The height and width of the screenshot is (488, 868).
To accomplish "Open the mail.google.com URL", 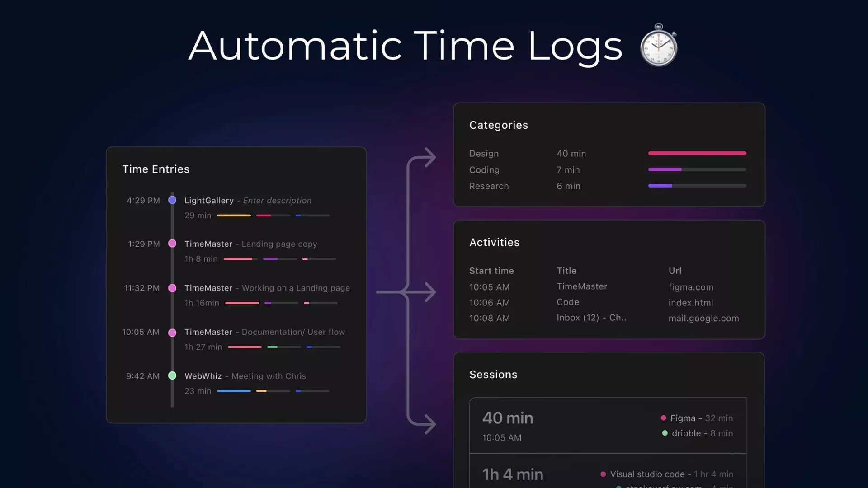I will pyautogui.click(x=703, y=318).
